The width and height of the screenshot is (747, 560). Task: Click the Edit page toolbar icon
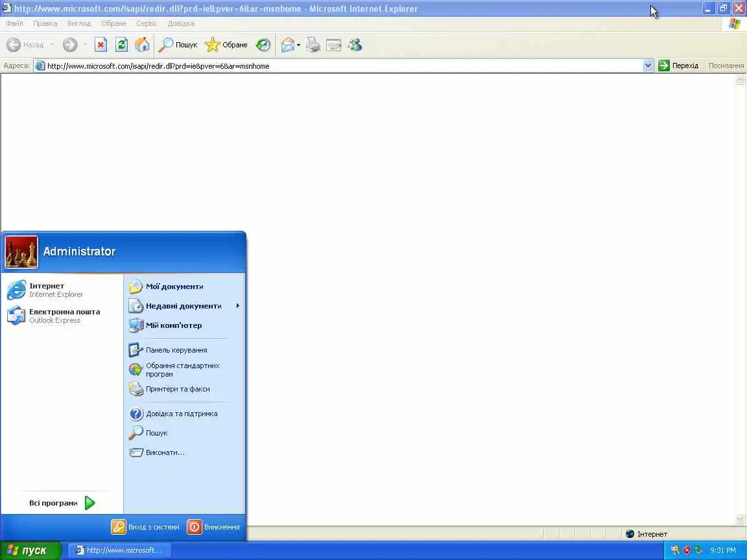[x=333, y=45]
